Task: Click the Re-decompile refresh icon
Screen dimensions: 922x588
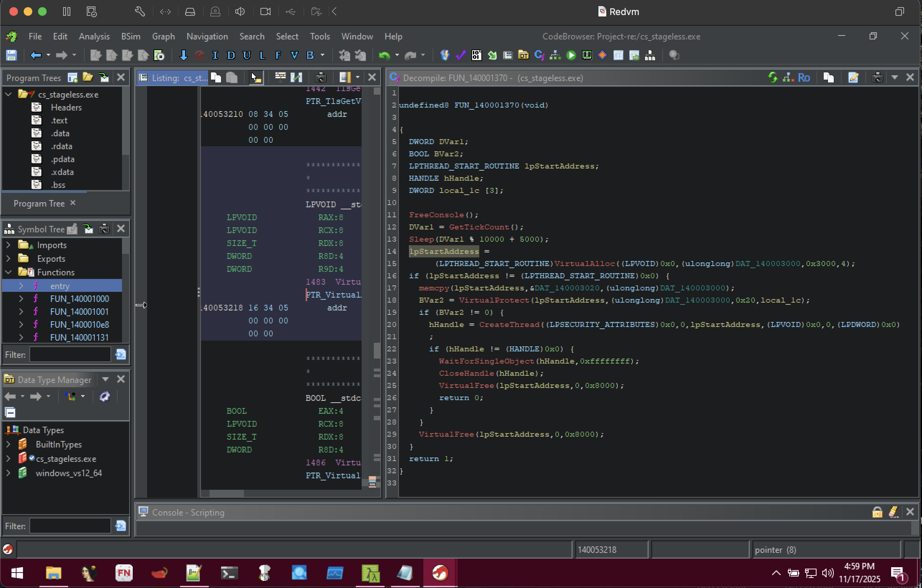Action: (773, 78)
